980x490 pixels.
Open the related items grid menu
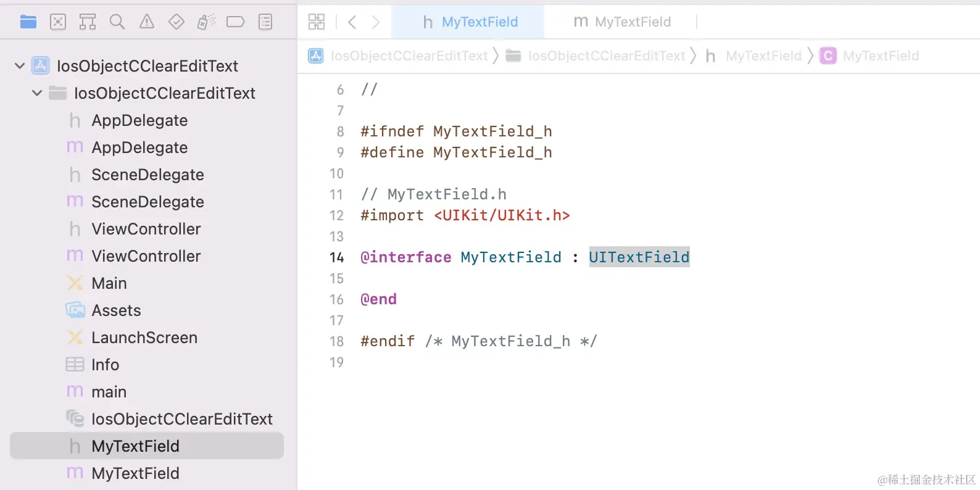point(317,22)
